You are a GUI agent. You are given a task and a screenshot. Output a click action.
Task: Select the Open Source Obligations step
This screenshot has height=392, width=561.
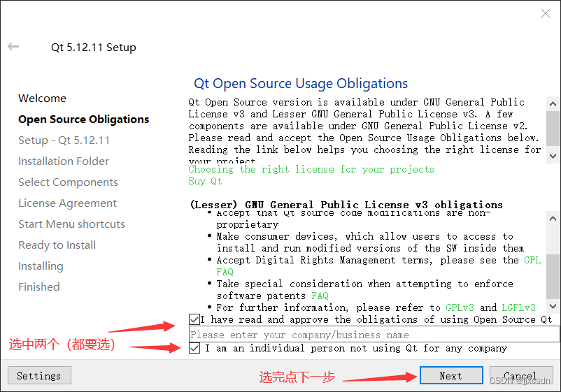84,119
